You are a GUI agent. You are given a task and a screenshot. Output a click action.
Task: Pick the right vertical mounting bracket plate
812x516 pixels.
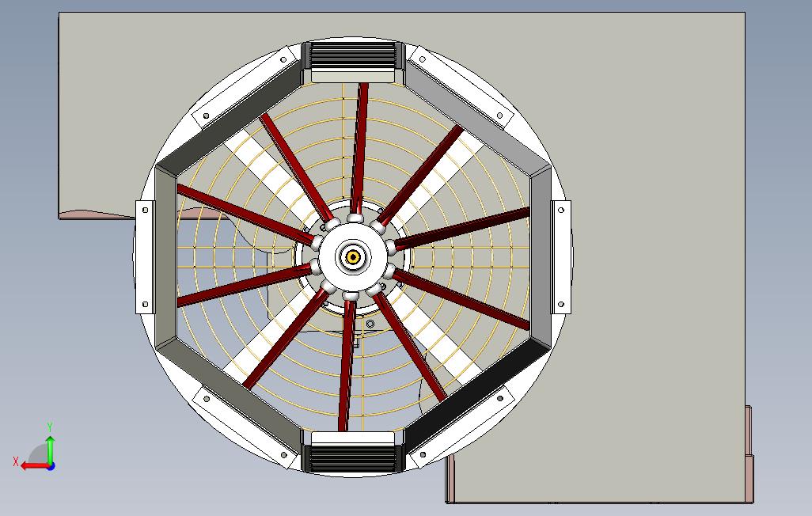[561, 257]
